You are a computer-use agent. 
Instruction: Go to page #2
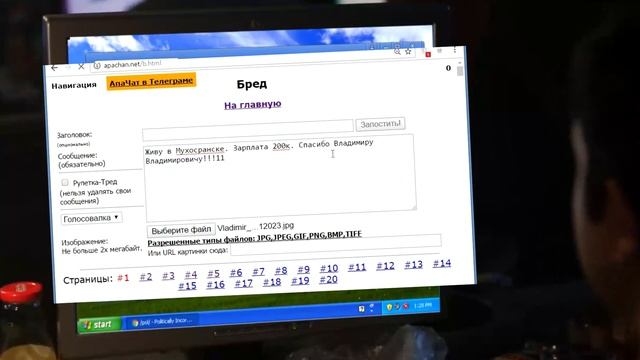(146, 277)
